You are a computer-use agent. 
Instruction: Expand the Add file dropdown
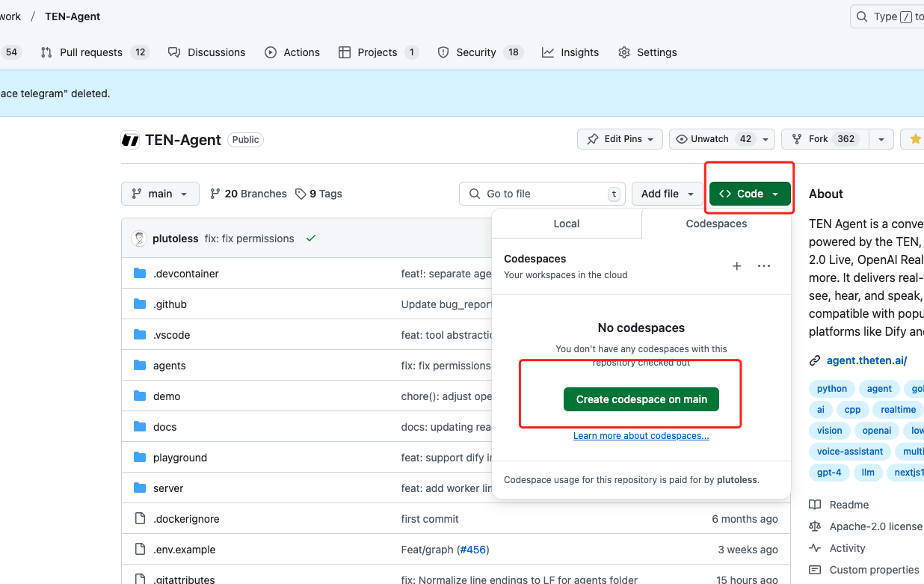[x=668, y=194]
